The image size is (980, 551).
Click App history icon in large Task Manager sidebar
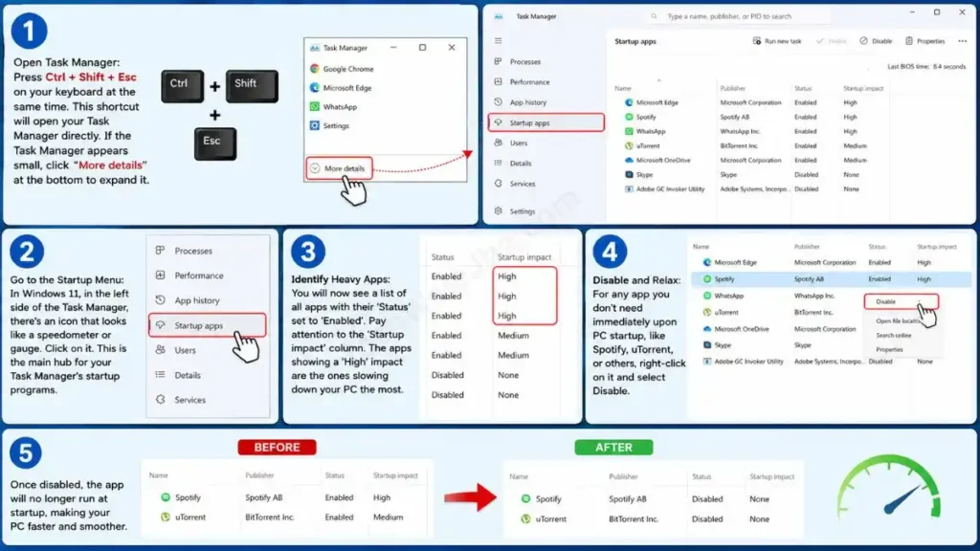(498, 101)
